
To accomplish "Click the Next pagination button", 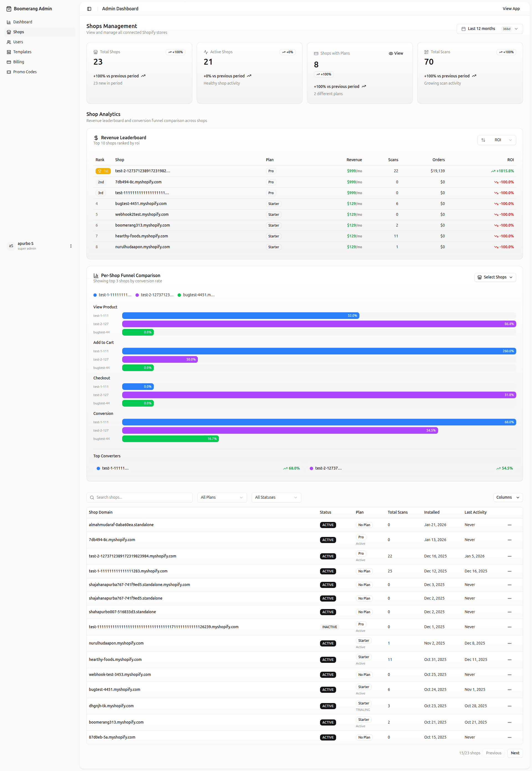I will (x=515, y=753).
